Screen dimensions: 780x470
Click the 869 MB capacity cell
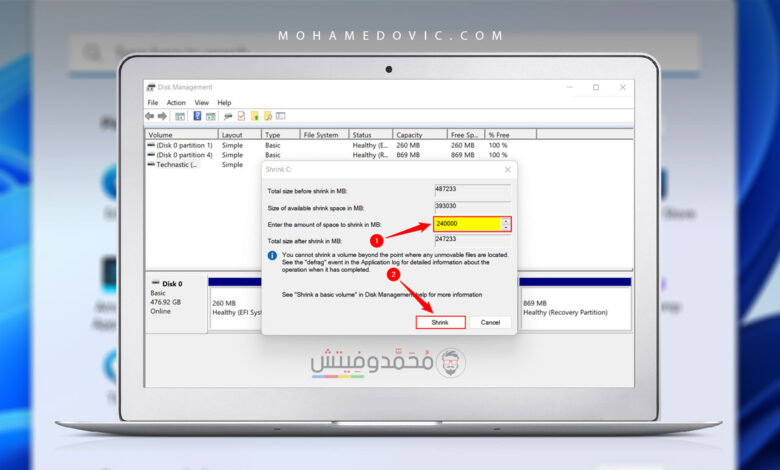click(x=408, y=155)
